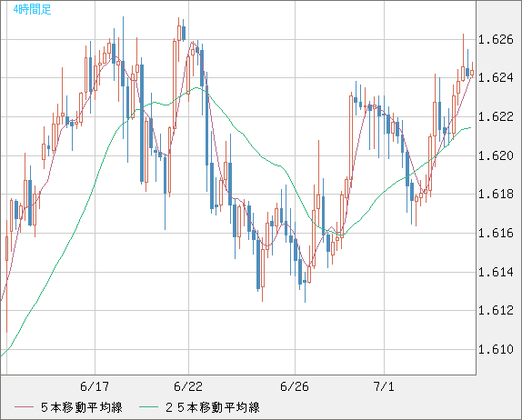522x420 pixels.
Task: Click the 1.616 price axis label
Action: click(496, 233)
